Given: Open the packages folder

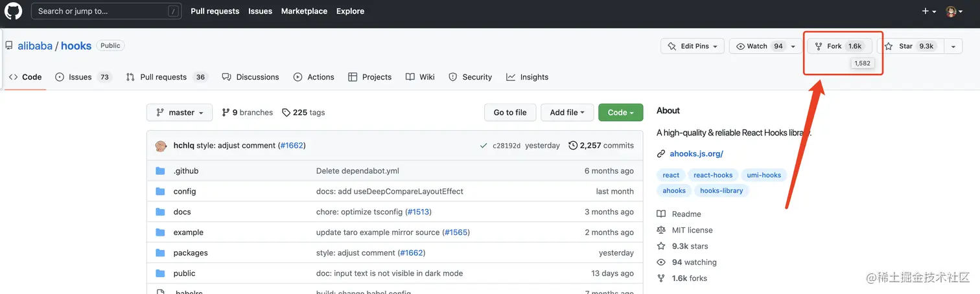Looking at the screenshot, I should click(x=191, y=253).
